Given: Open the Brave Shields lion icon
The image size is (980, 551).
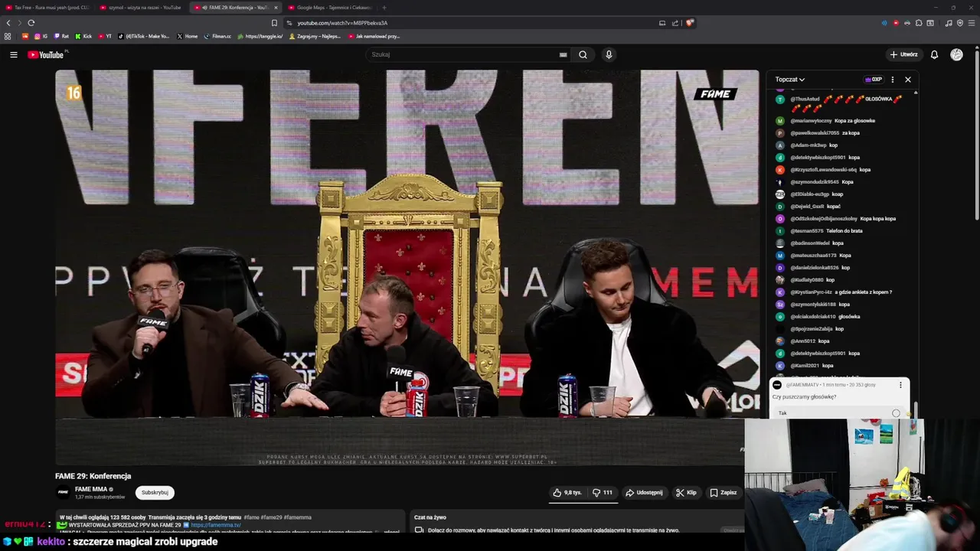Looking at the screenshot, I should [x=689, y=23].
